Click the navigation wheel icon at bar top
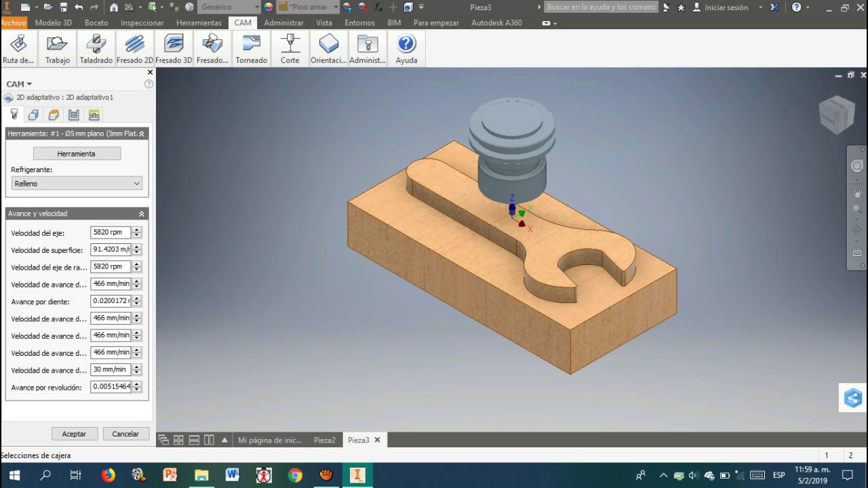Viewport: 868px width, 488px height. (x=857, y=166)
